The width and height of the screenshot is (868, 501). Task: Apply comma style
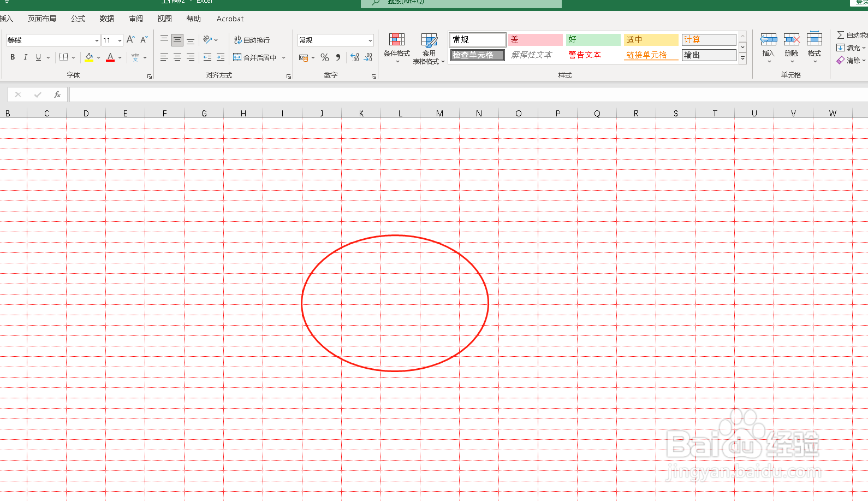click(338, 57)
